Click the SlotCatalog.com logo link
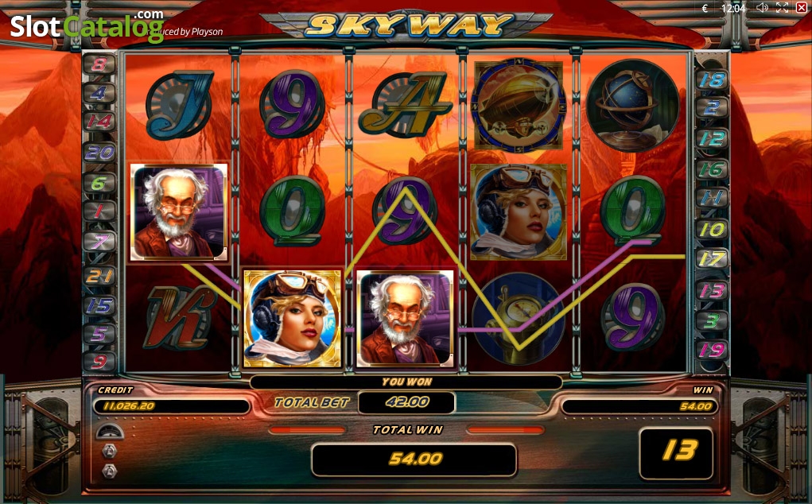Viewport: 812px width, 504px height. pyautogui.click(x=87, y=25)
